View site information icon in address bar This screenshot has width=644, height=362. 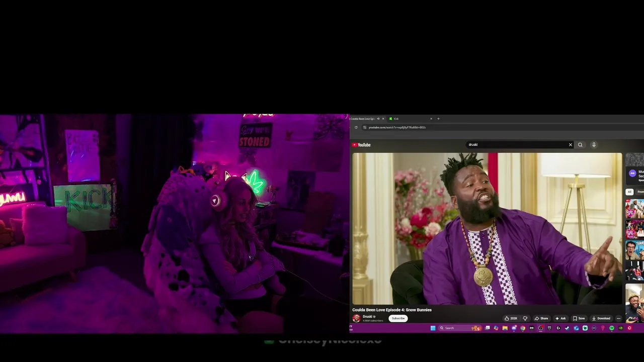point(365,127)
